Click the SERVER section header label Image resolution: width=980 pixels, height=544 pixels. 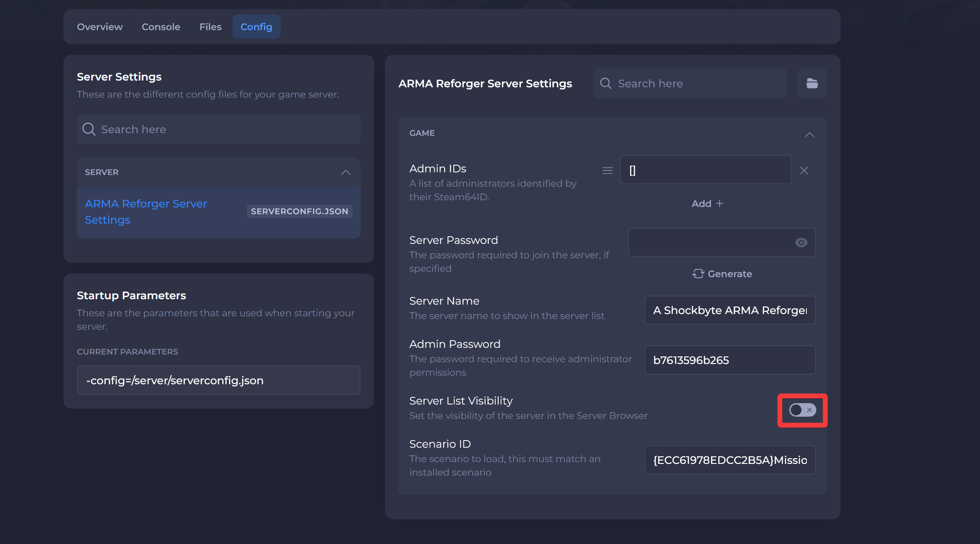tap(102, 172)
